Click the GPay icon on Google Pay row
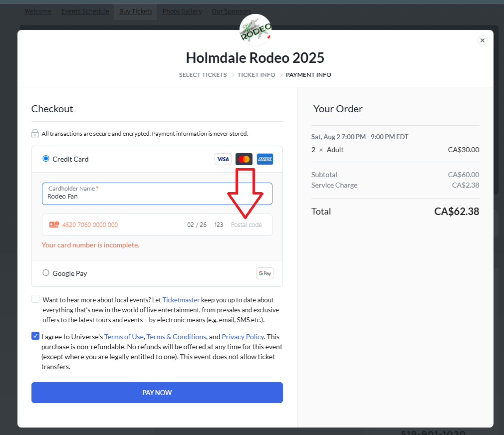Image resolution: width=504 pixels, height=435 pixels. pos(265,273)
